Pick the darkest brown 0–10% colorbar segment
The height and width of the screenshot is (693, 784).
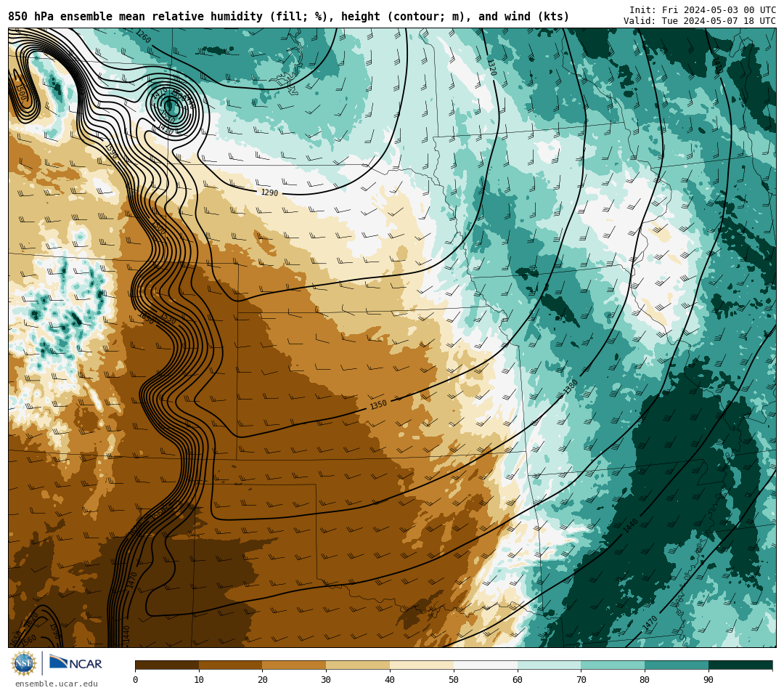coord(167,665)
